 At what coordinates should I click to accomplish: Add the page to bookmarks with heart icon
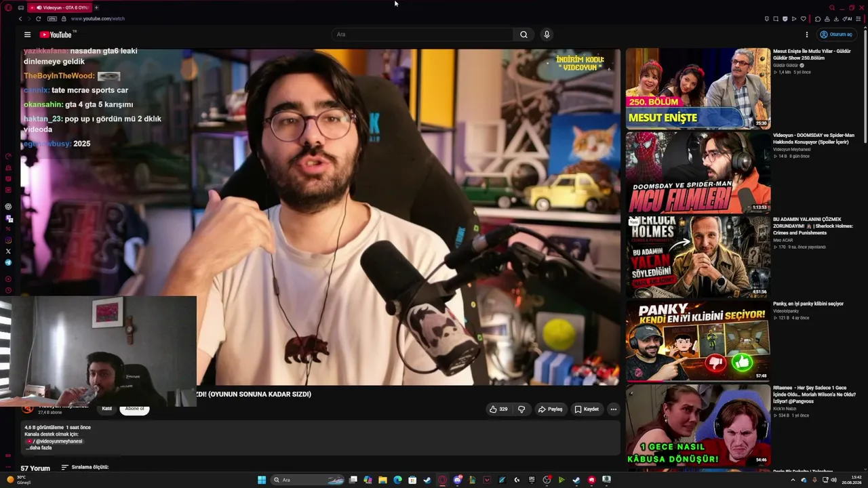click(804, 19)
